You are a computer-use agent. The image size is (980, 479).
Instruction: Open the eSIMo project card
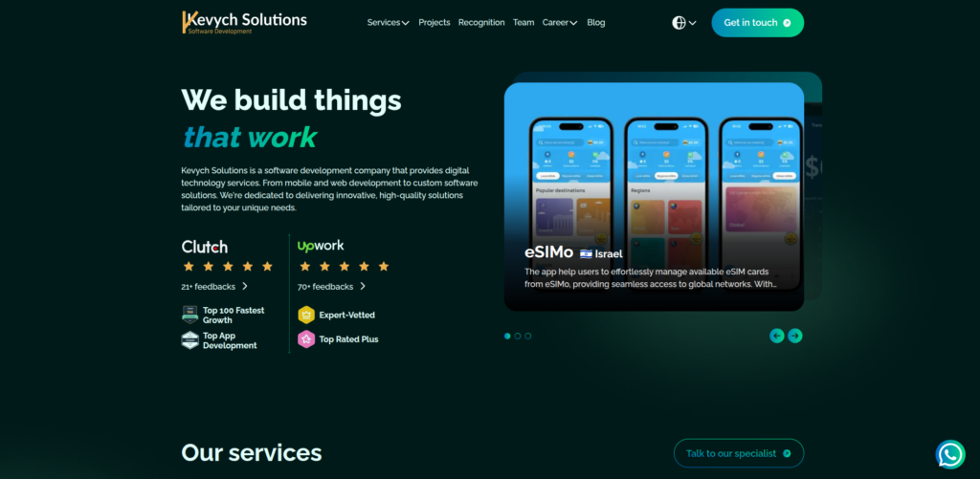pyautogui.click(x=654, y=197)
